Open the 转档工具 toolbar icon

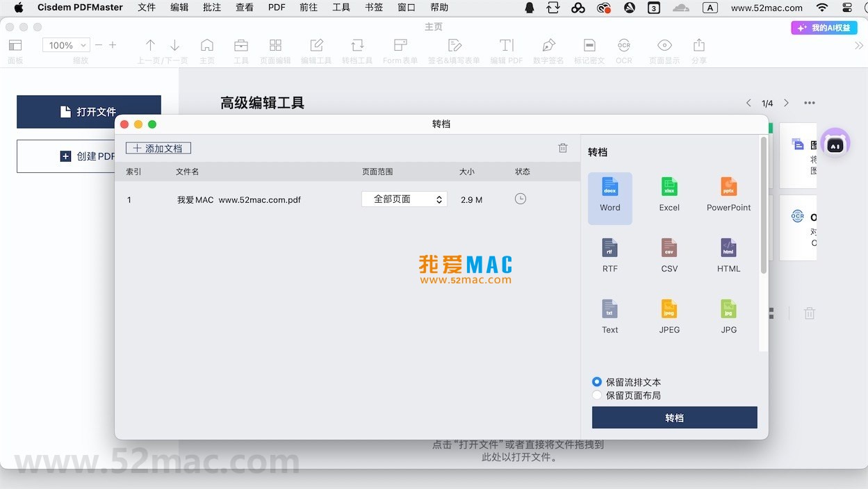(357, 45)
